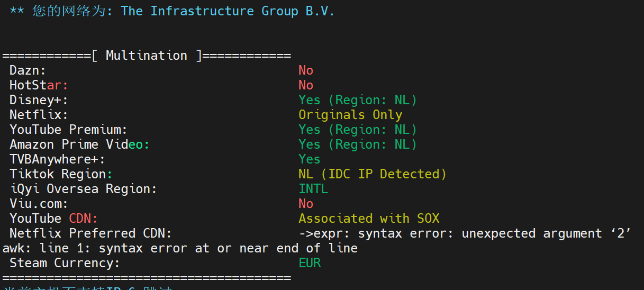
Task: Click the Netflix Preferred CDN label
Action: click(91, 233)
